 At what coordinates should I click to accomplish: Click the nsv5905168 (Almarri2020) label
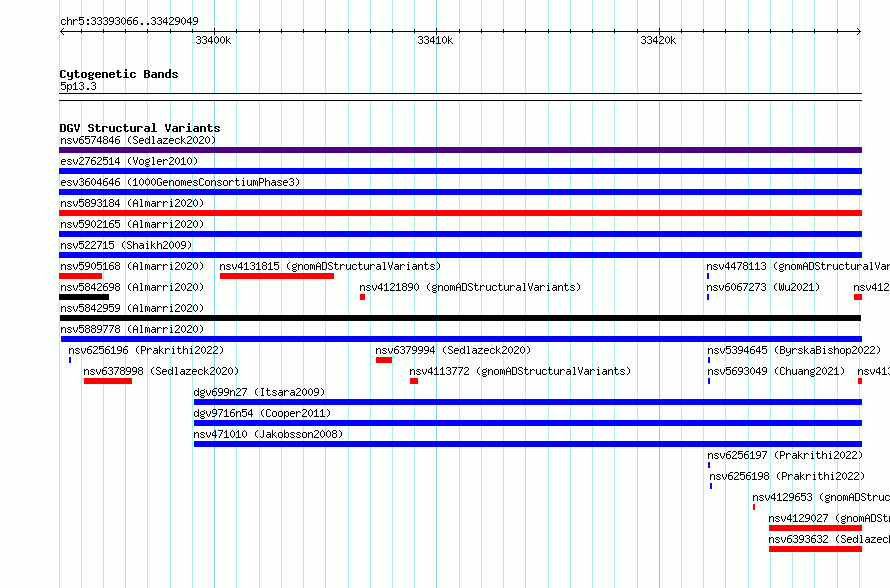pyautogui.click(x=132, y=266)
